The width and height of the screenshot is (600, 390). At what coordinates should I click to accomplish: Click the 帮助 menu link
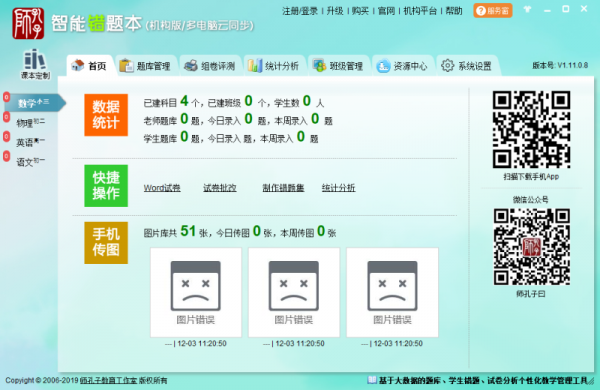click(454, 11)
